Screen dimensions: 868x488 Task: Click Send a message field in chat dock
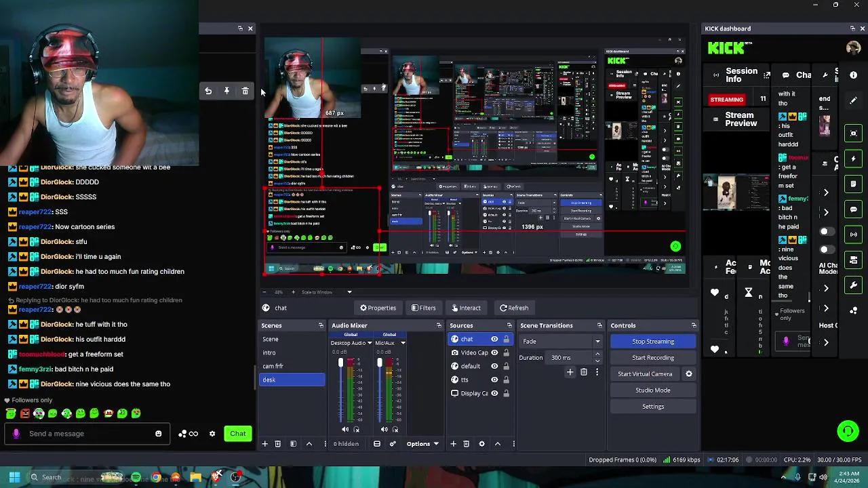[89, 434]
